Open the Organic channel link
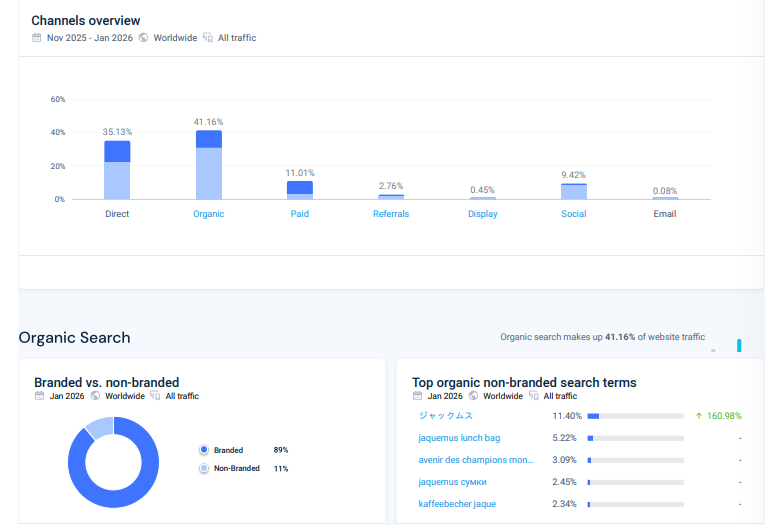The image size is (780, 525). tap(209, 214)
